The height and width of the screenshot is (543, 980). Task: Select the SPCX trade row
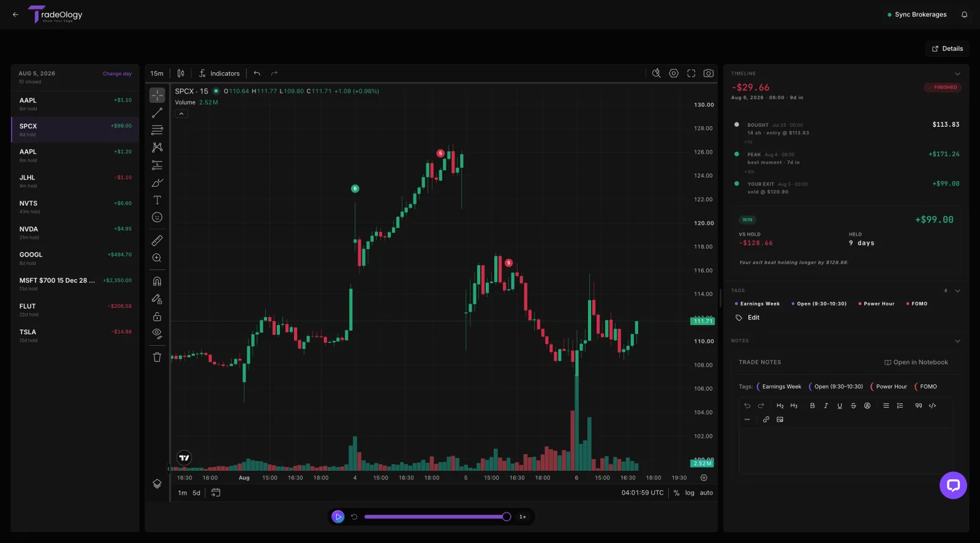tap(75, 130)
